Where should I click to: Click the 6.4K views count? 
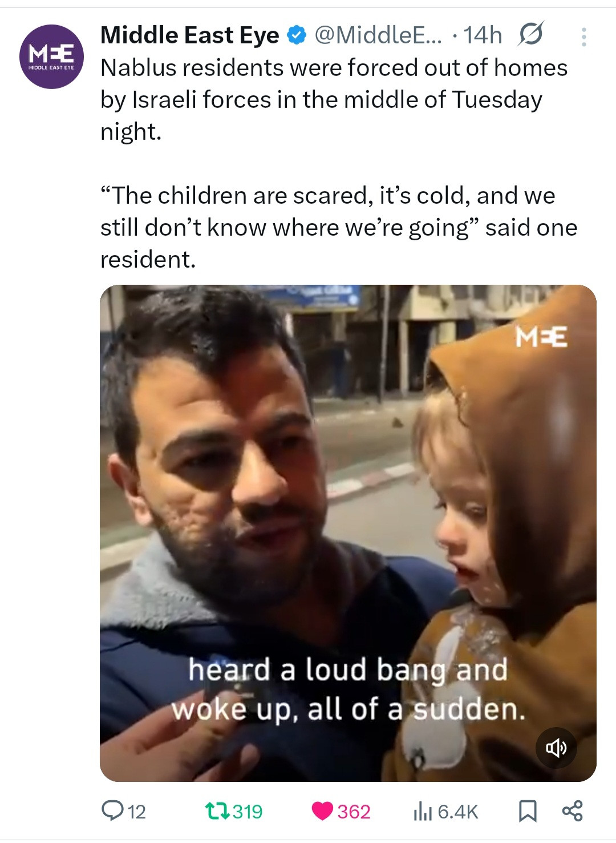pyautogui.click(x=458, y=811)
